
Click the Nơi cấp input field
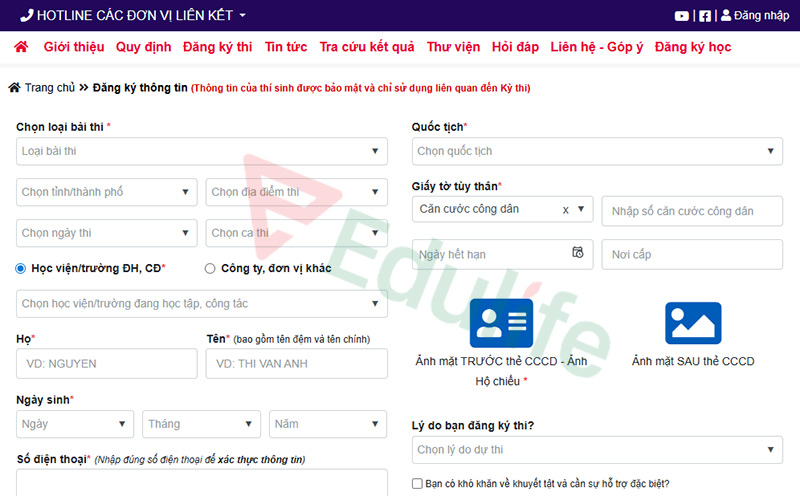(692, 254)
